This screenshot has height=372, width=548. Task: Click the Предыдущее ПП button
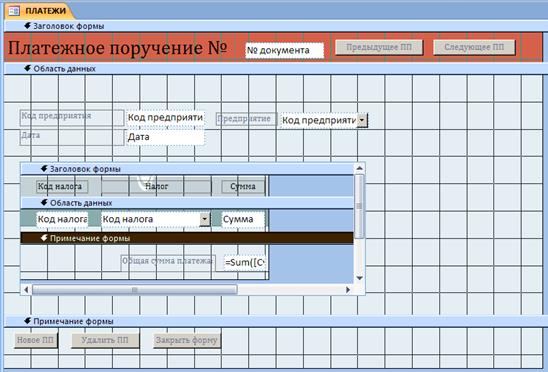tap(379, 47)
